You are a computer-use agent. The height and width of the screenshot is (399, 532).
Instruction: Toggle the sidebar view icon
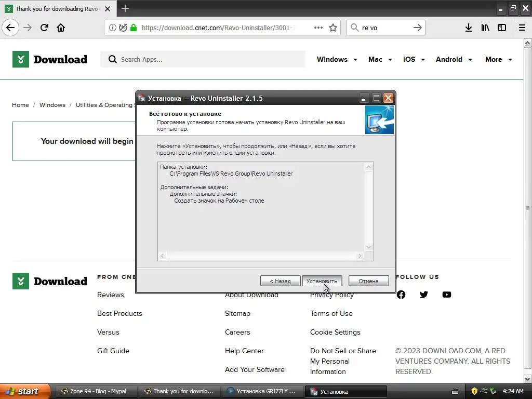pyautogui.click(x=502, y=28)
